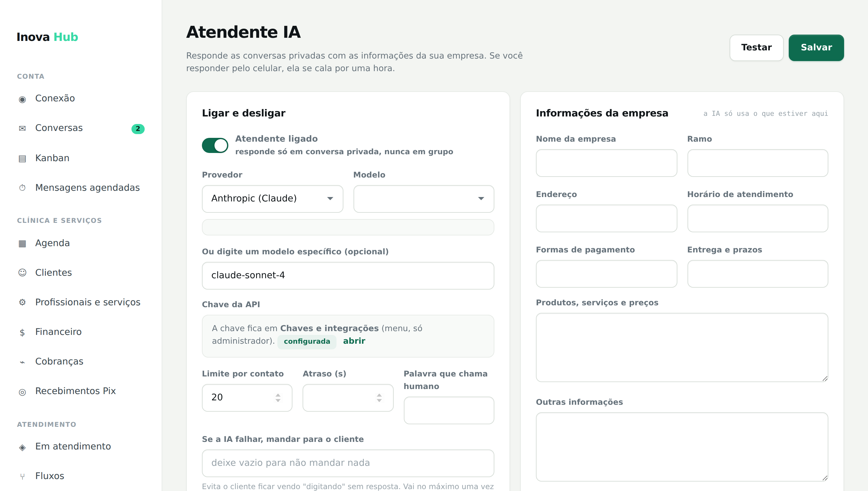Navigate to Fluxos
Screen dimensions: 868x491
[81, 476]
